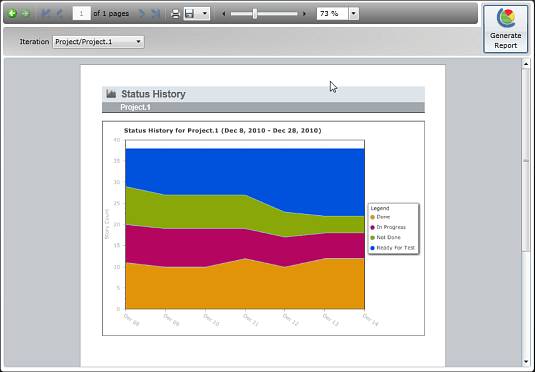Click the "Story Count" axis title

click(107, 224)
